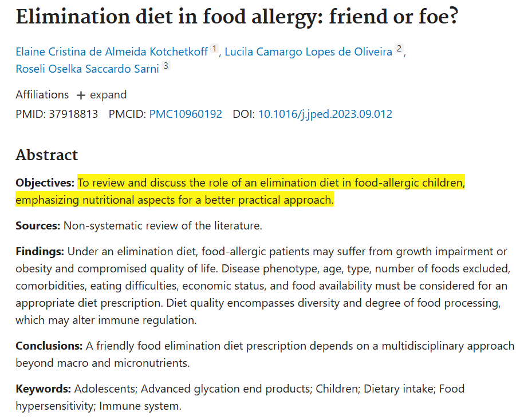The height and width of the screenshot is (420, 516).
Task: Click affiliation superscript 1
Action: [214, 49]
